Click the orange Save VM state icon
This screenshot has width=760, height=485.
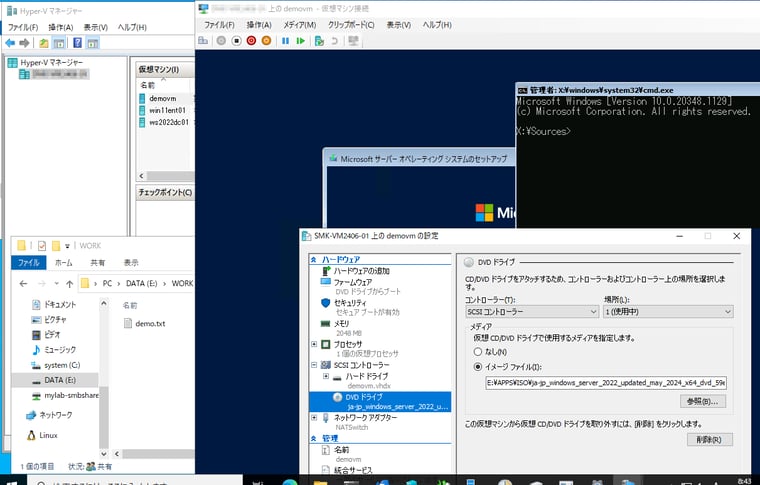(266, 41)
